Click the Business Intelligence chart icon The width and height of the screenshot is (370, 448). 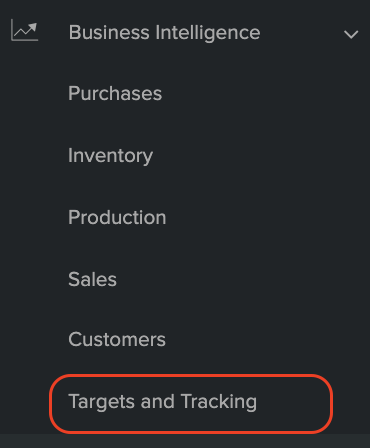[24, 30]
